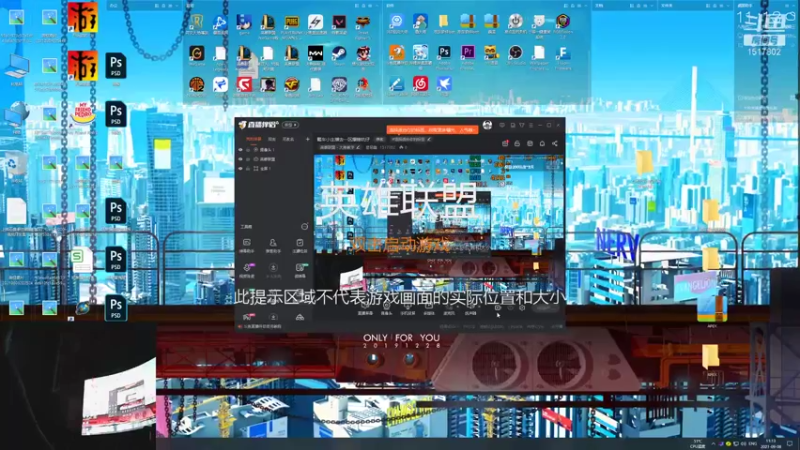Open the share icon in streaming app header
800x450 pixels.
click(555, 144)
